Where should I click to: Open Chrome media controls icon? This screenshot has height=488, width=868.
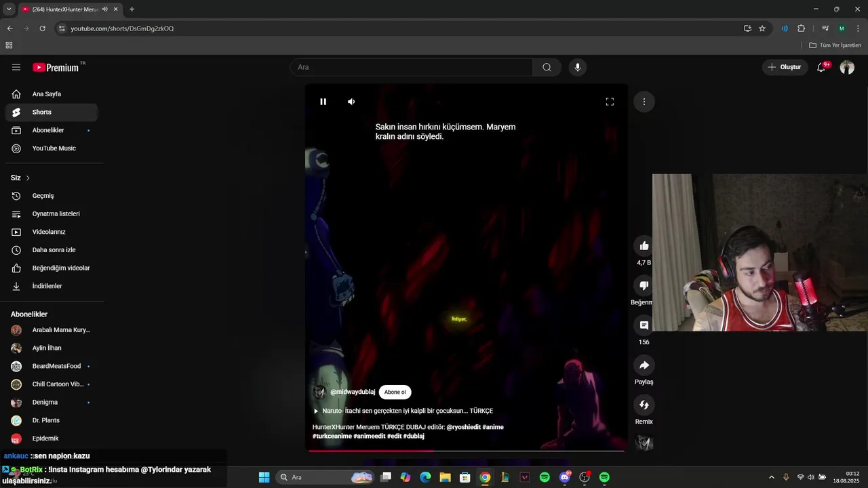click(825, 28)
